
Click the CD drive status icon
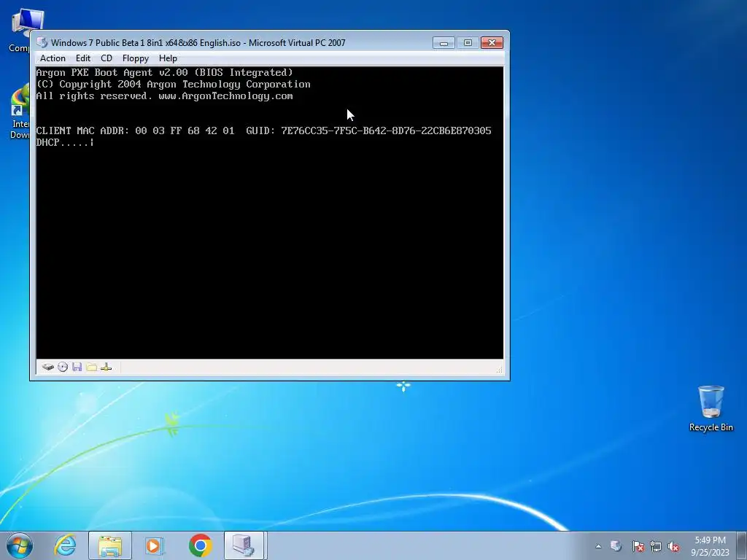63,367
